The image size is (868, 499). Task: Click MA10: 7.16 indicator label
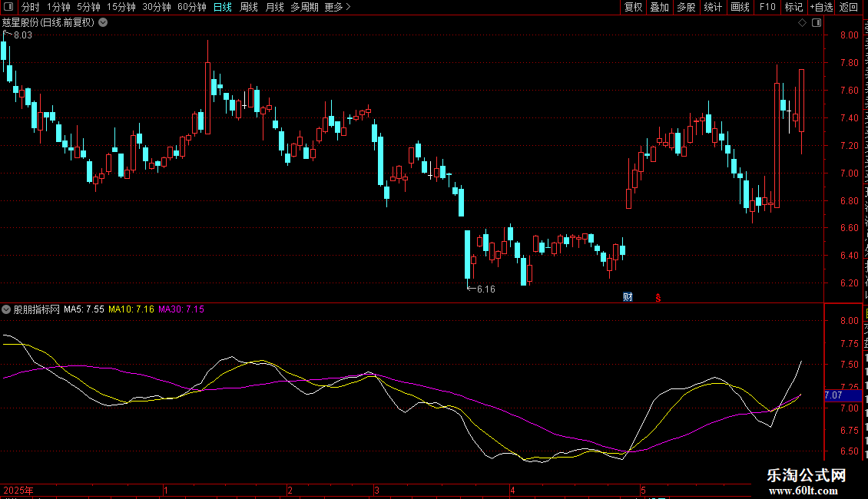point(131,309)
